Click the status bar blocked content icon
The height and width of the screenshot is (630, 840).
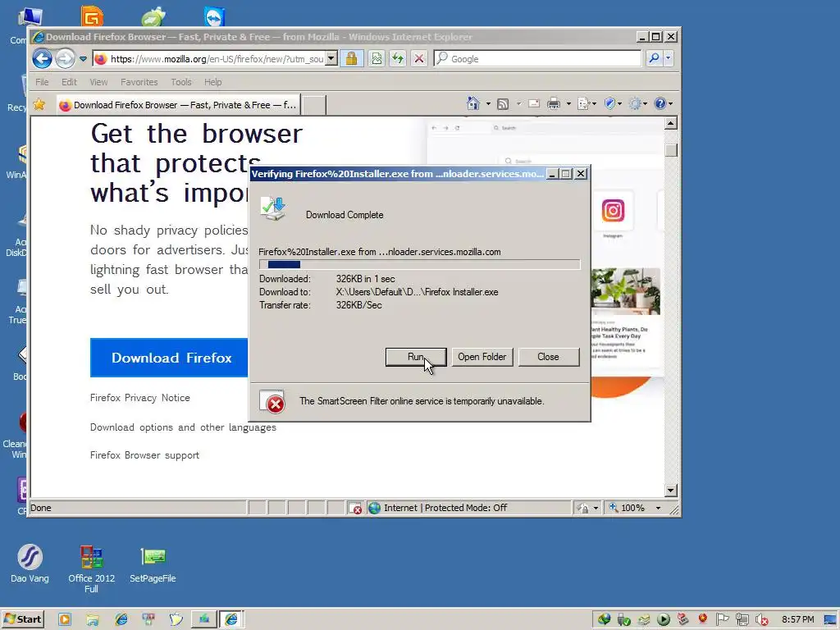[x=355, y=509]
